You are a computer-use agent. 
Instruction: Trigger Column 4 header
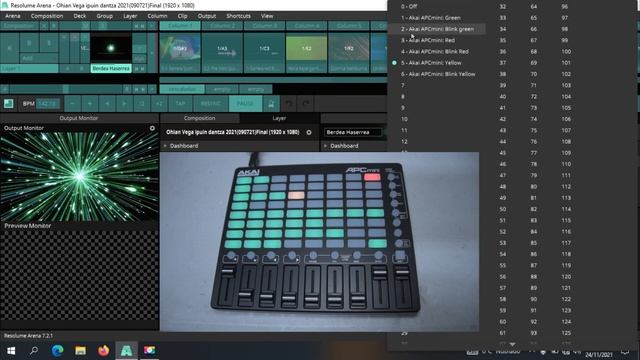click(x=307, y=26)
